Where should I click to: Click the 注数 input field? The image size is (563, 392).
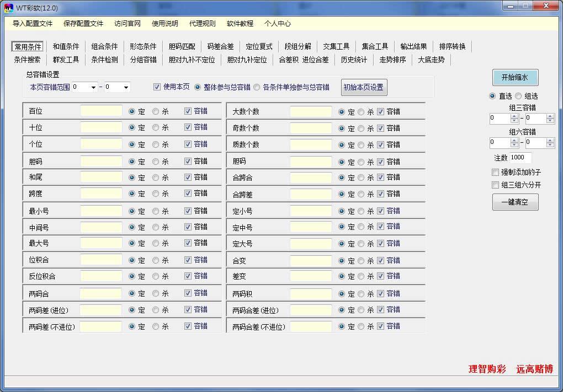522,157
